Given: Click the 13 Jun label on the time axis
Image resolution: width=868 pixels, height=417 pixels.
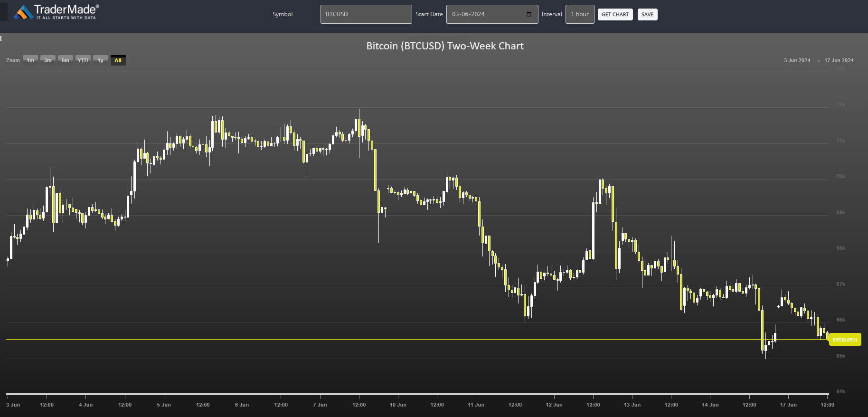Looking at the screenshot, I should [x=632, y=405].
